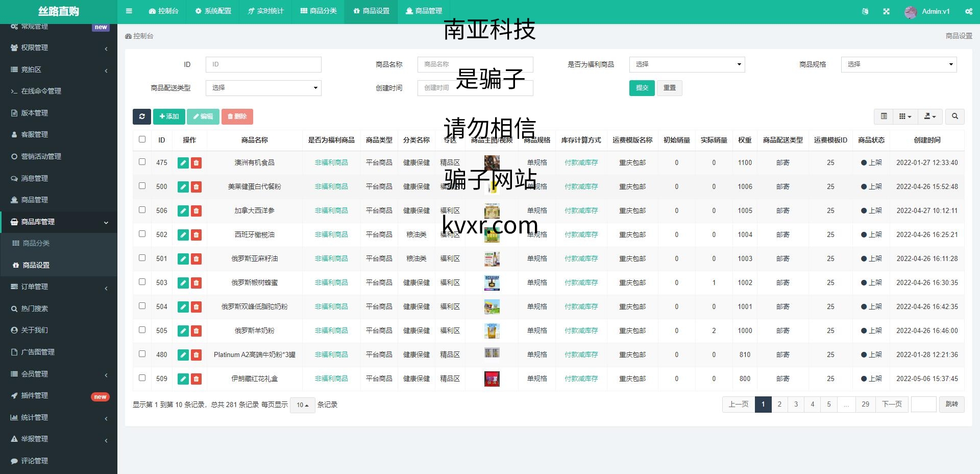
Task: Click the 创建时间 filter input
Action: pos(475,88)
